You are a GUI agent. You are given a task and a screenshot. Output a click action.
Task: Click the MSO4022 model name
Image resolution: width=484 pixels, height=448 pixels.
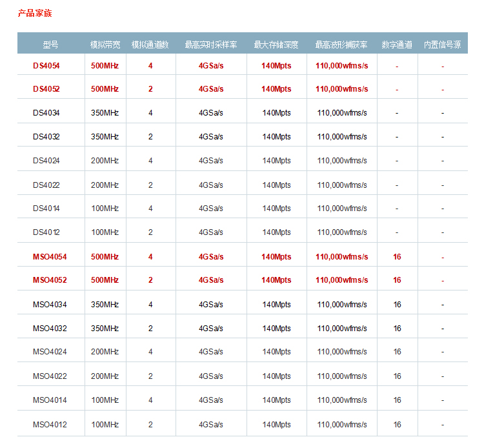50,376
